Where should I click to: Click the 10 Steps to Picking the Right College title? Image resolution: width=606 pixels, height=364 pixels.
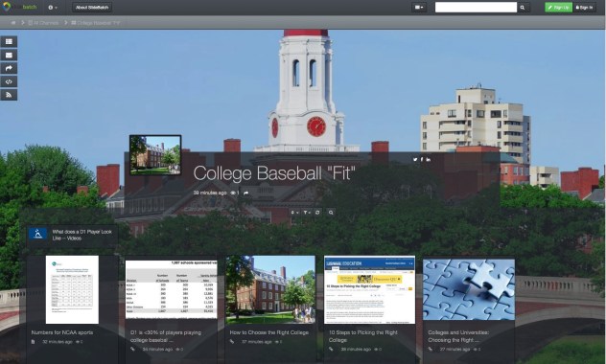click(363, 336)
